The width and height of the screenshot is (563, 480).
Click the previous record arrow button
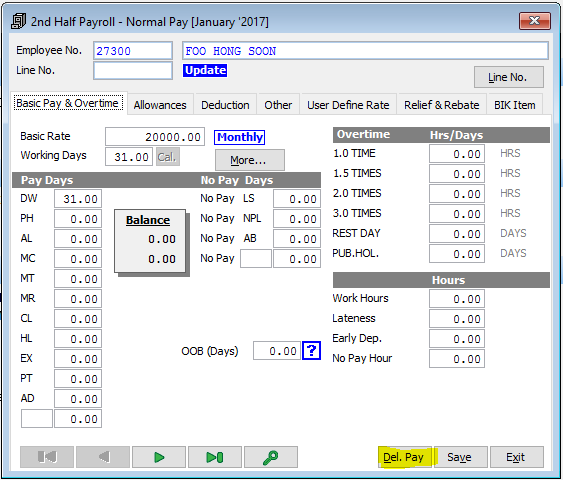click(103, 457)
